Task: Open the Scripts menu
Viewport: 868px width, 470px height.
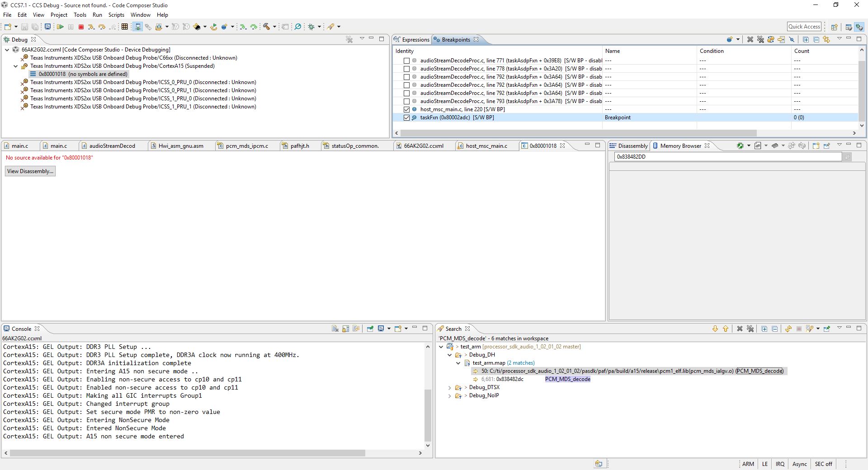Action: click(116, 15)
